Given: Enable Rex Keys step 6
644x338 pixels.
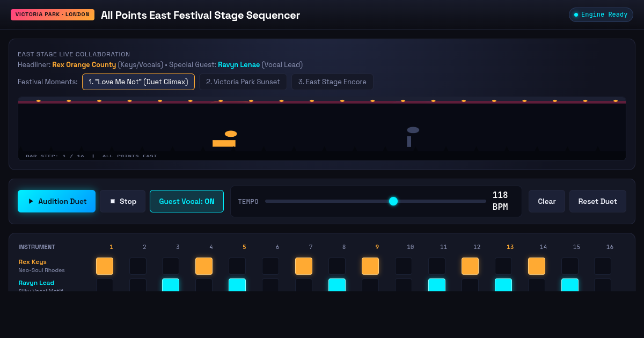Looking at the screenshot, I should [x=270, y=266].
